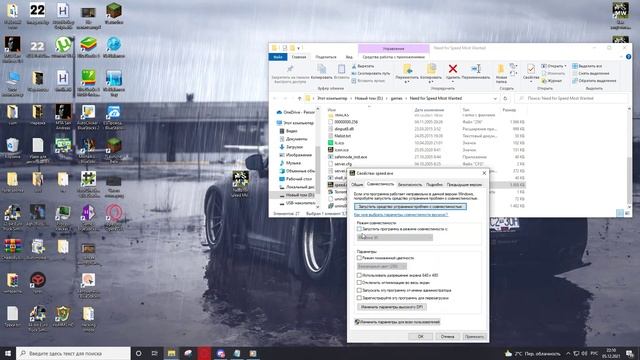The height and width of the screenshot is (360, 640).
Task: Click Отмена in the Properties dialog
Action: point(447,337)
